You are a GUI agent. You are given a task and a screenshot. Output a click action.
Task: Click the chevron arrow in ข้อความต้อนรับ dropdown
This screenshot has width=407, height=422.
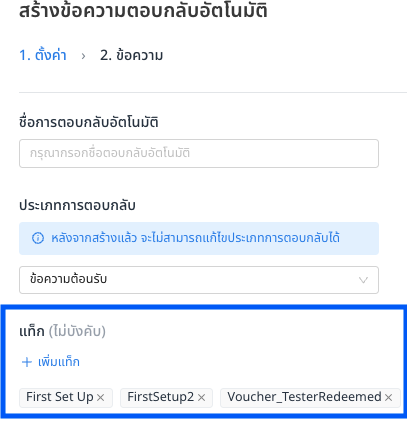pyautogui.click(x=363, y=280)
